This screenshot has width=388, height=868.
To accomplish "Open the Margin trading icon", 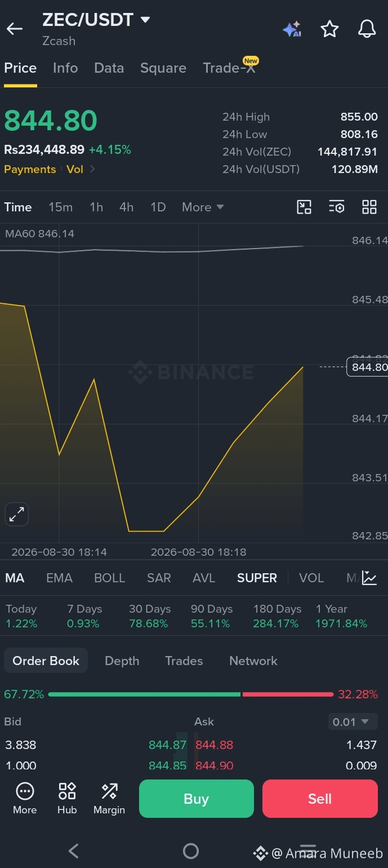I will click(x=109, y=799).
